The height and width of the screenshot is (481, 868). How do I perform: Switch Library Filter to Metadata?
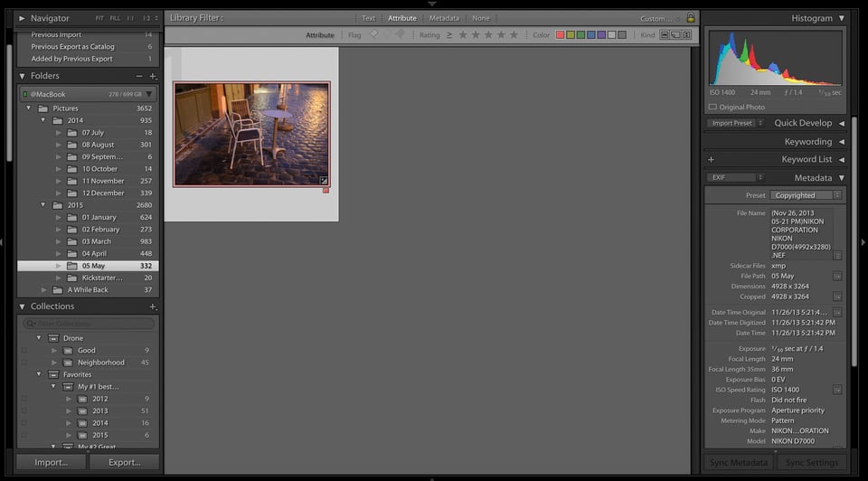click(444, 18)
